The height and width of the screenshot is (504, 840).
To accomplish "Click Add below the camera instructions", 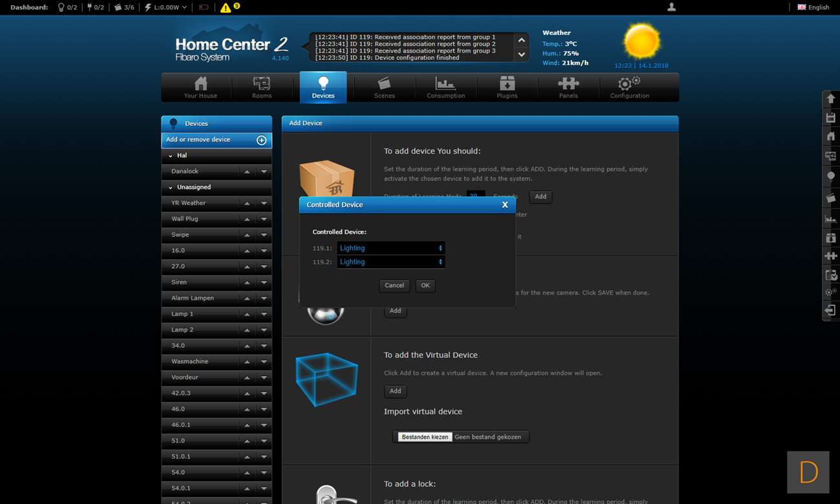I will pos(395,311).
